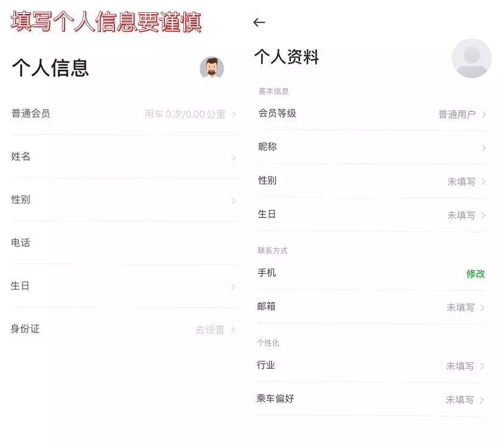Tap the chevron beside 行业 未填写
This screenshot has width=504, height=446.
tap(482, 366)
